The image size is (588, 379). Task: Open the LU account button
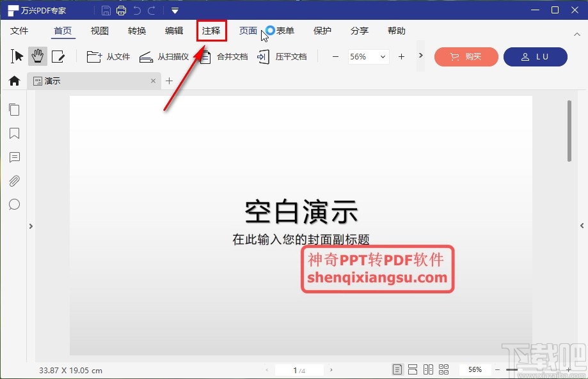click(536, 57)
